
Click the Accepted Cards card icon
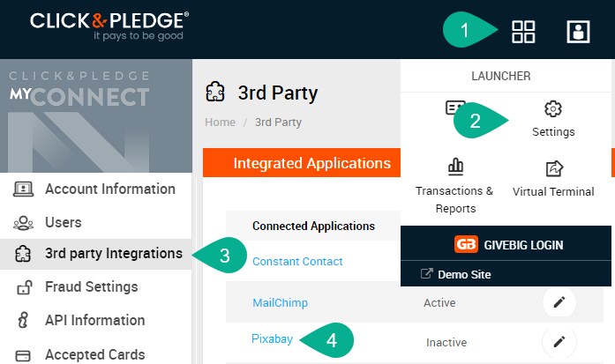point(23,355)
